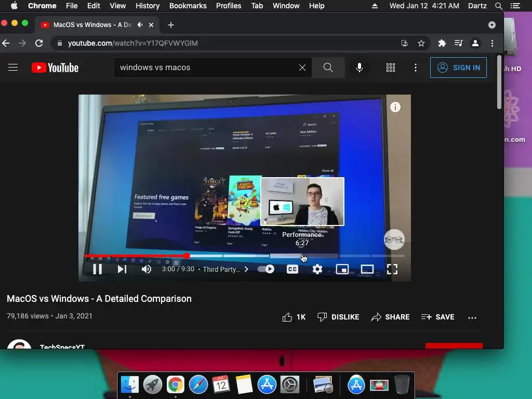Click the video title text

99,299
